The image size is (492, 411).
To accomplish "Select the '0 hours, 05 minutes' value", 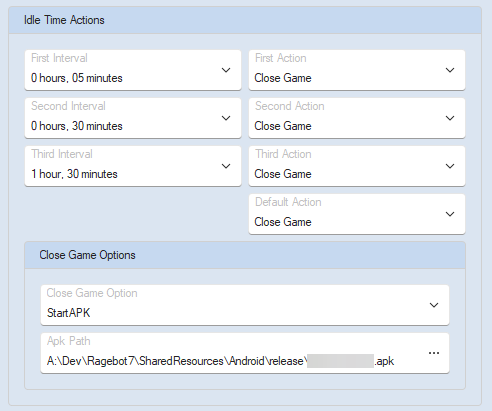I will (x=77, y=78).
